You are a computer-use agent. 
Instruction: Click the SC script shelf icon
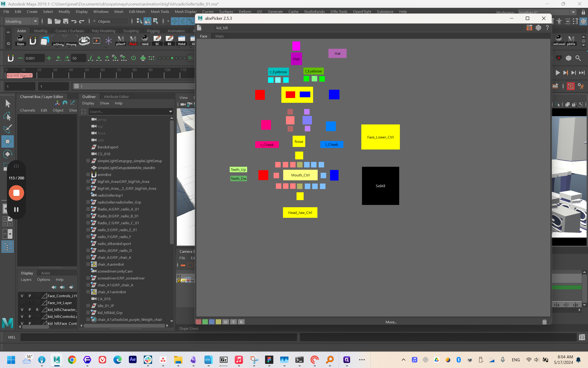[x=157, y=40]
